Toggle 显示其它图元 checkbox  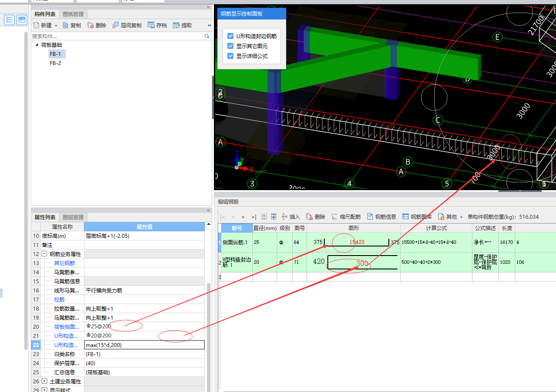230,46
